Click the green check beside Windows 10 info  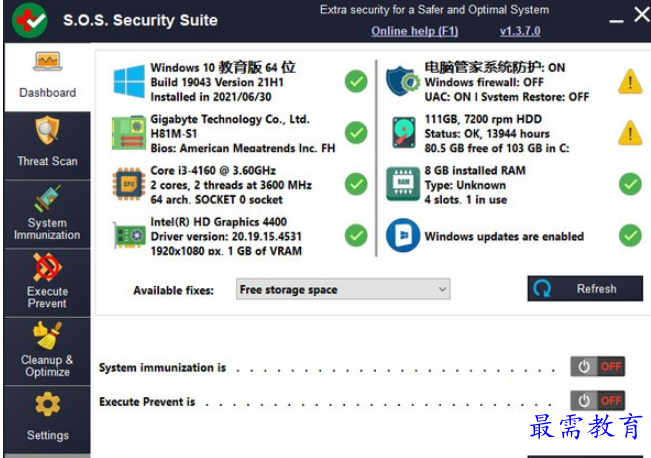click(x=356, y=81)
